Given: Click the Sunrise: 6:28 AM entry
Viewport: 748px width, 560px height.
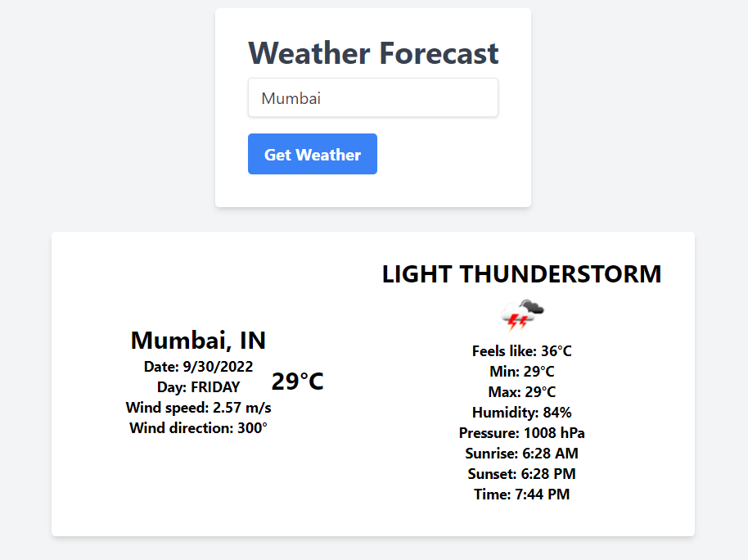Looking at the screenshot, I should (521, 453).
